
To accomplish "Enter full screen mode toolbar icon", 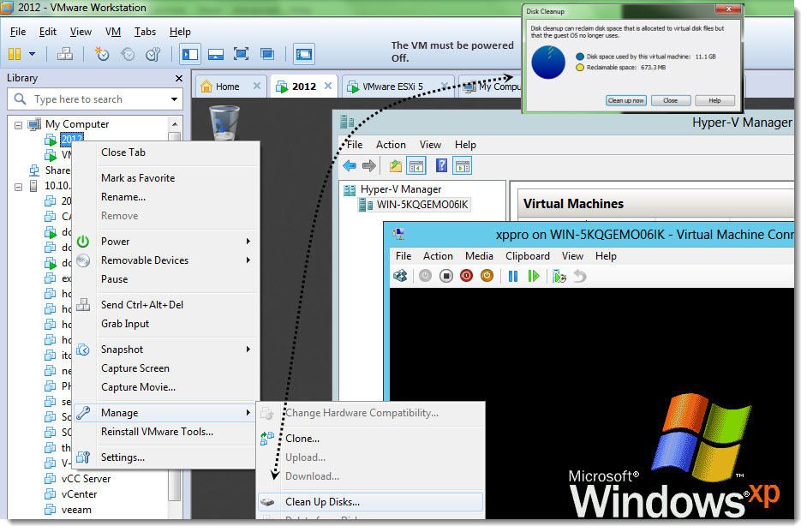I will tap(241, 53).
